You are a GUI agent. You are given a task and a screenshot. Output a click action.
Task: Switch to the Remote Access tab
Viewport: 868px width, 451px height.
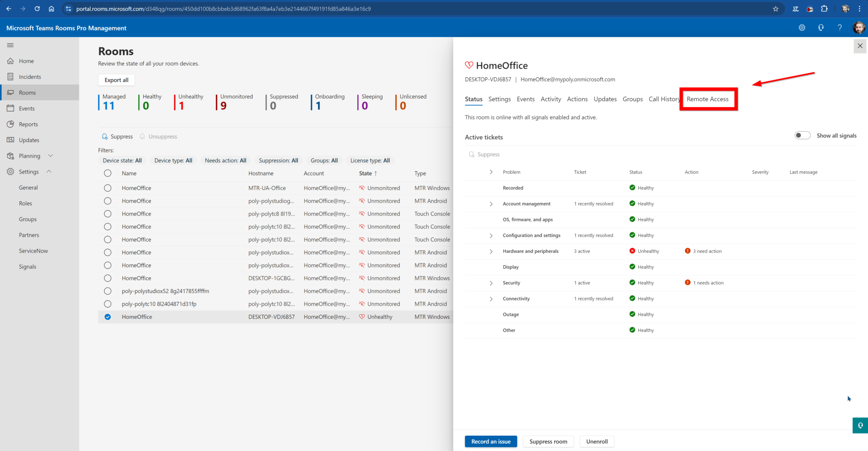click(708, 99)
